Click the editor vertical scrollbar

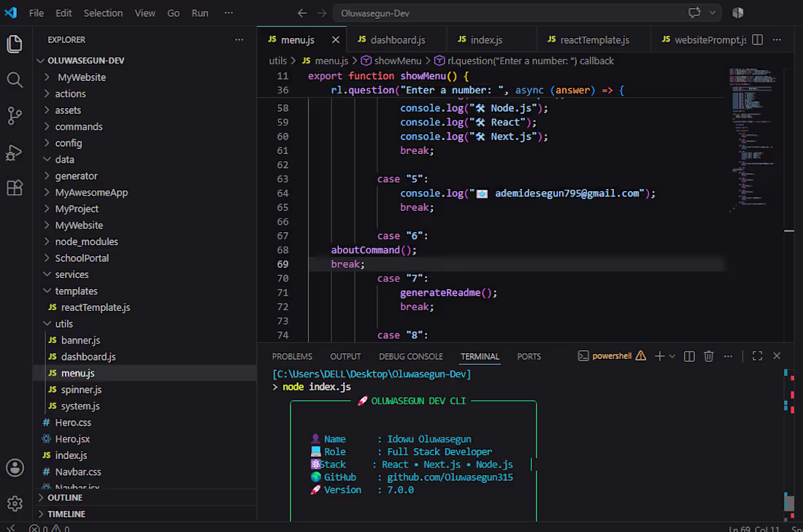tap(789, 205)
